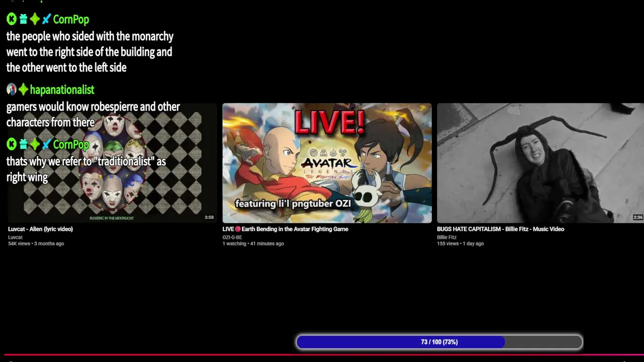Click the hapanationalist username in chat
Viewport: 644px width, 362px height.
pyautogui.click(x=62, y=90)
